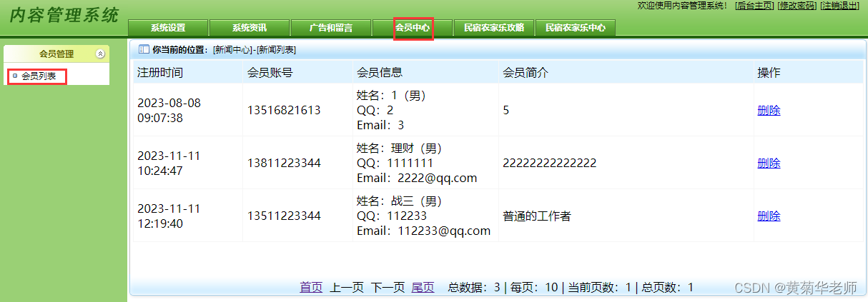This screenshot has width=868, height=302.
Task: Click the breadcrumb [新闻中心]-[新闻列表]
Action: point(255,50)
